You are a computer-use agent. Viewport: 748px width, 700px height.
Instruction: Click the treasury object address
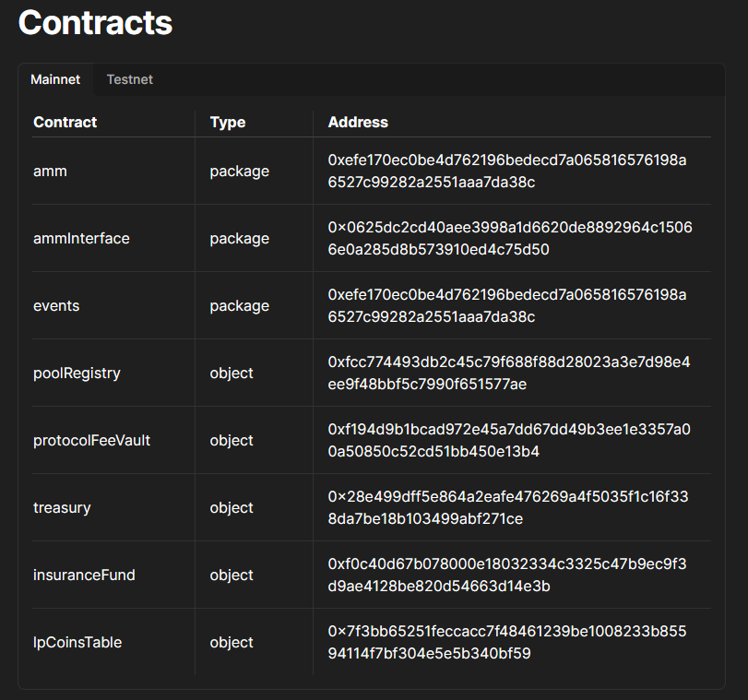[x=508, y=507]
